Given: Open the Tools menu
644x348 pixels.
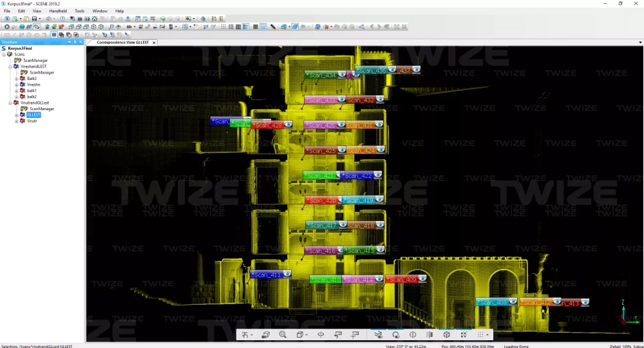Looking at the screenshot, I should 79,11.
